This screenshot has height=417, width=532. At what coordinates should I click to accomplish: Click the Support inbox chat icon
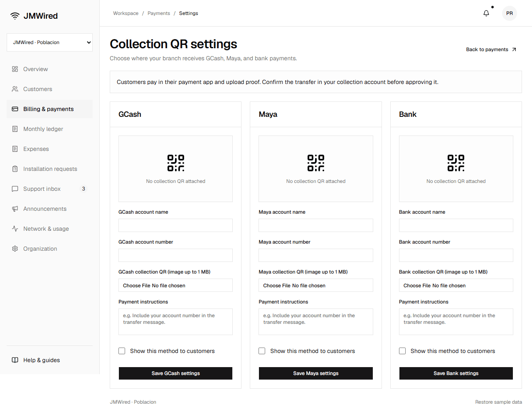point(15,189)
